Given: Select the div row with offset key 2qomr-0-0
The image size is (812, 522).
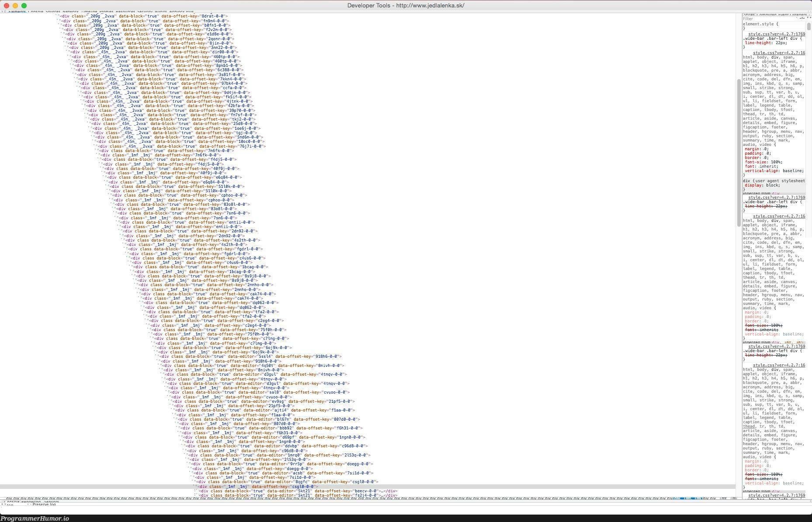Looking at the screenshot, I should 151,38.
